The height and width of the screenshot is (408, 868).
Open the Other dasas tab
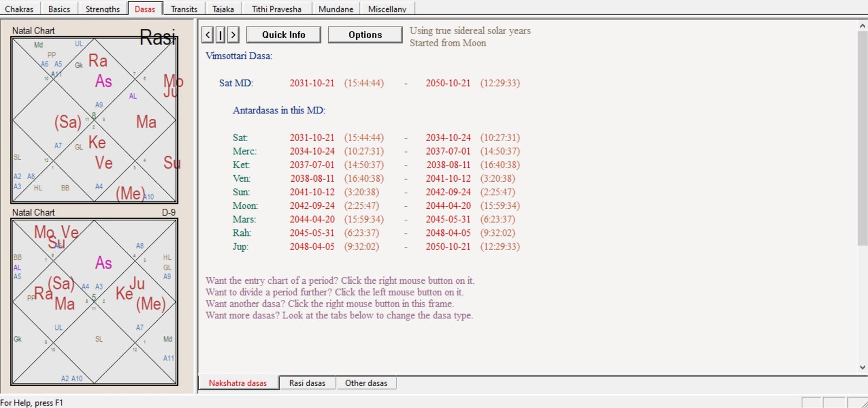[x=366, y=383]
